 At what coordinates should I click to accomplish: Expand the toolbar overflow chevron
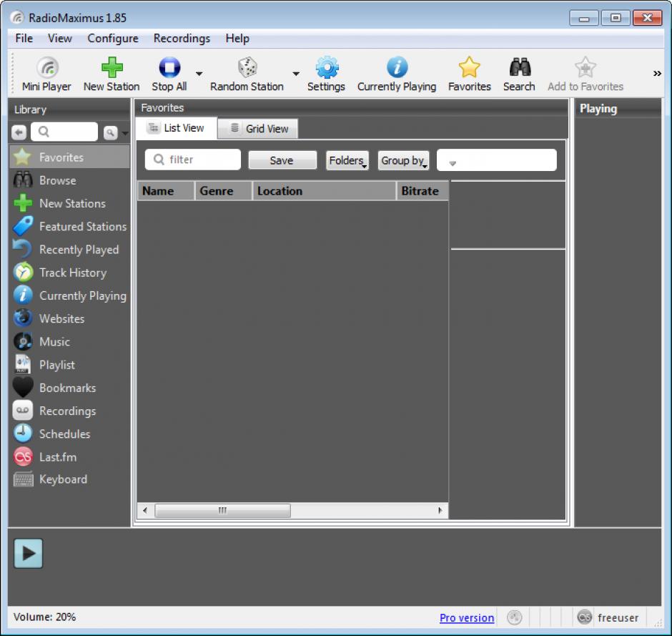pyautogui.click(x=657, y=74)
